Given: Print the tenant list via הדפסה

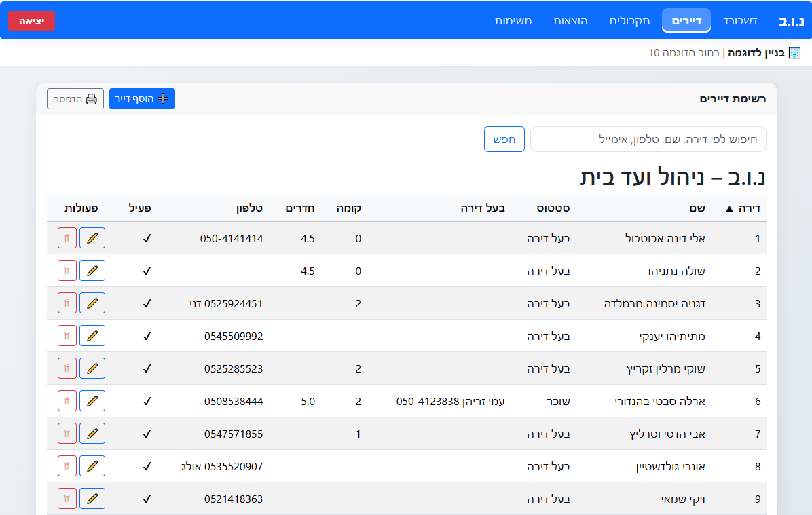Looking at the screenshot, I should tap(75, 98).
